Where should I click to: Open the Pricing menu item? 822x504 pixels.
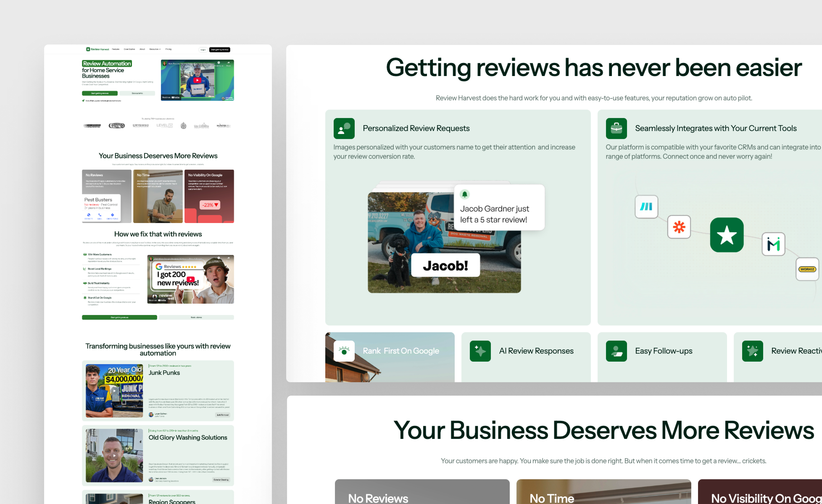169,49
